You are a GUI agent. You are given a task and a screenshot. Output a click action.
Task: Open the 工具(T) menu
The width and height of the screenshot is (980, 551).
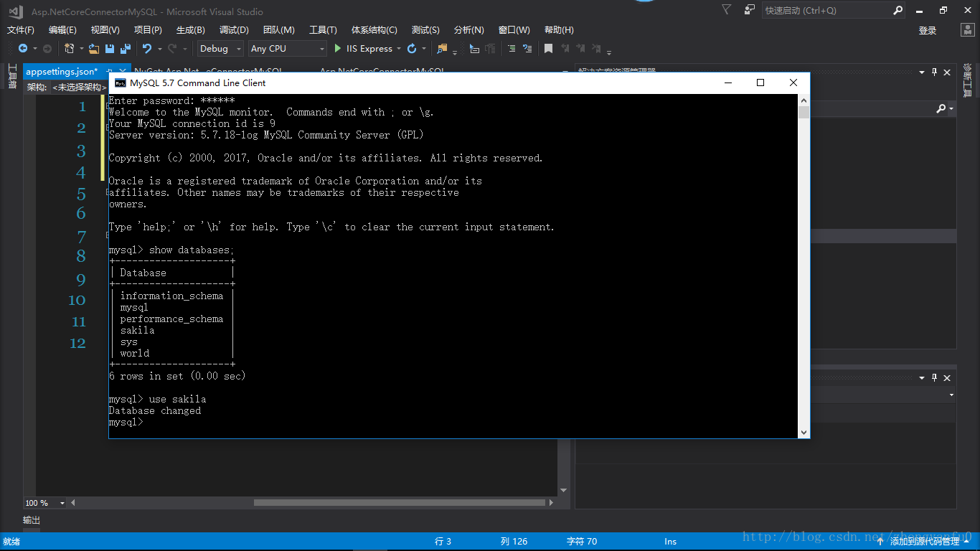(x=323, y=30)
